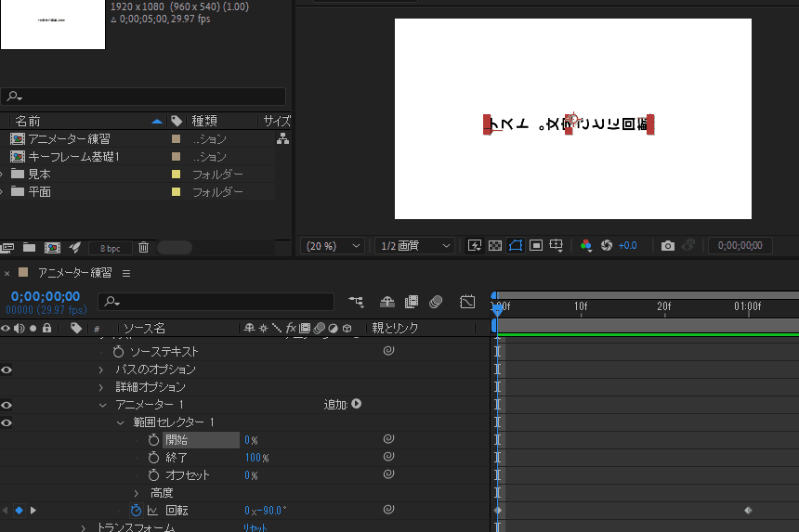Click property link pickwhip for 回転

388,509
